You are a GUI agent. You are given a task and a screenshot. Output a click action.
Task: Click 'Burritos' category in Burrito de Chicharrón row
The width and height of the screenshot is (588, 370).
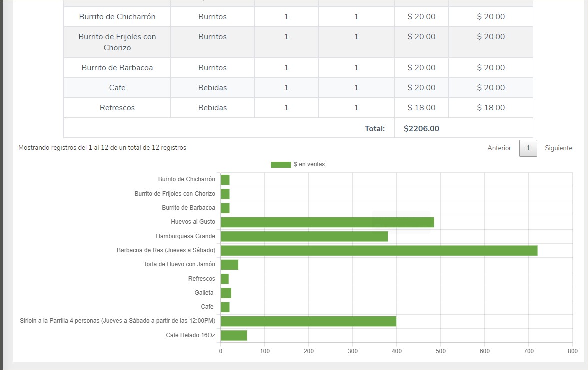pos(213,17)
